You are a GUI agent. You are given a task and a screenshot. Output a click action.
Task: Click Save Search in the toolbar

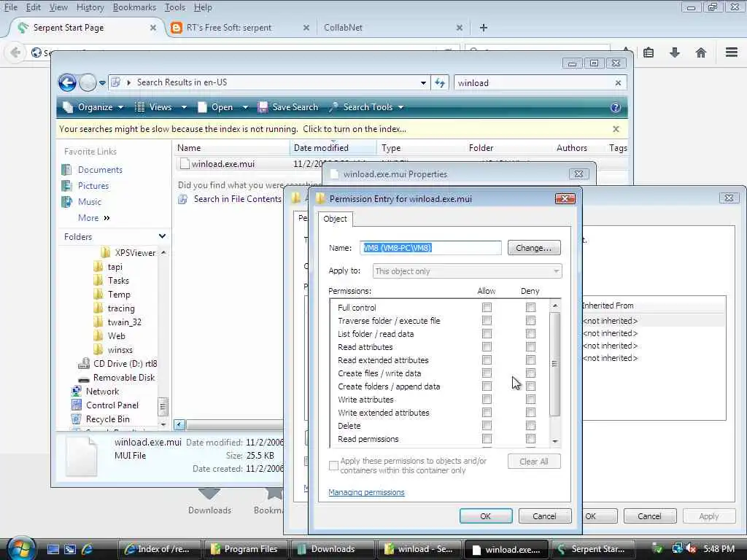[287, 107]
